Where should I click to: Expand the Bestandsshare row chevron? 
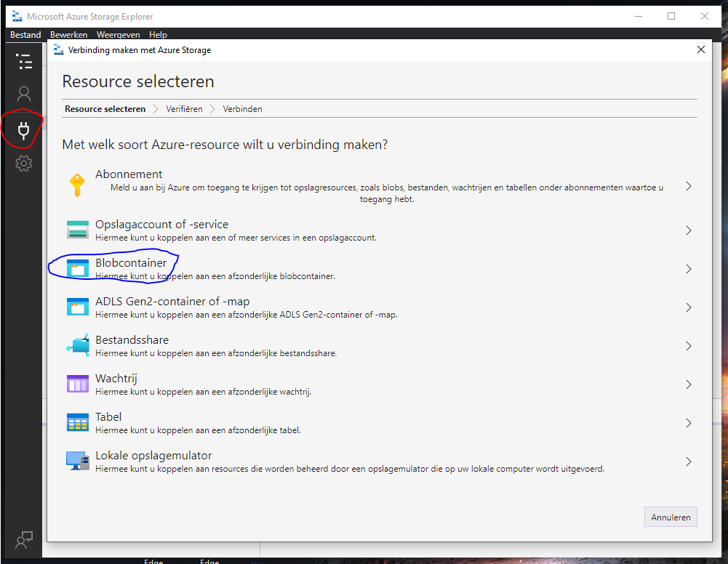click(x=689, y=346)
